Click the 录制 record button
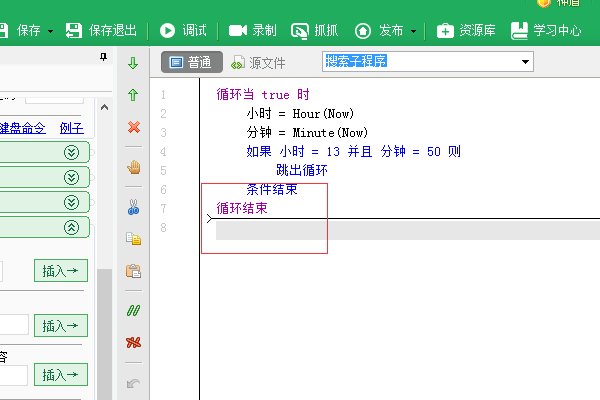The image size is (600, 400). pyautogui.click(x=253, y=30)
